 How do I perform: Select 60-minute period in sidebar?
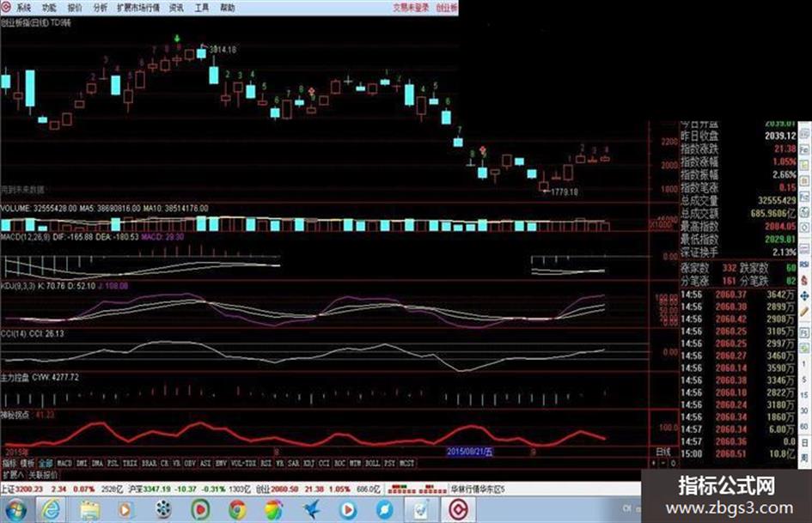(804, 426)
